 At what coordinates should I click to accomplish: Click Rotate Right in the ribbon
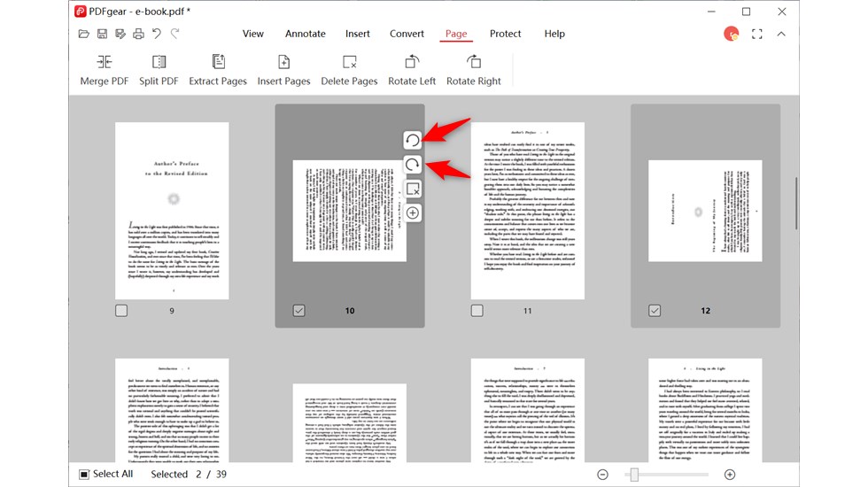(x=474, y=70)
